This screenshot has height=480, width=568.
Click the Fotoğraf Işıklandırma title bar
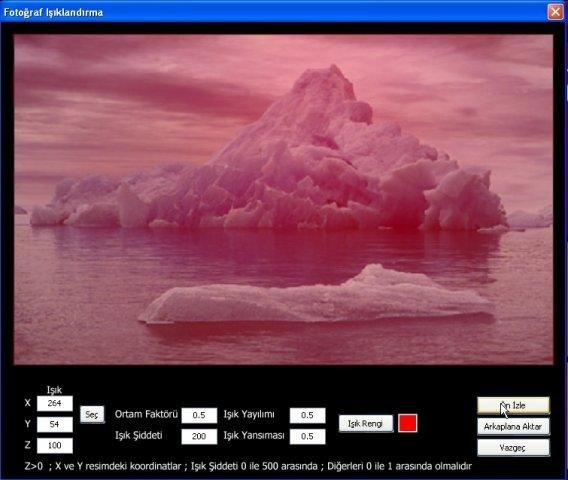point(272,12)
